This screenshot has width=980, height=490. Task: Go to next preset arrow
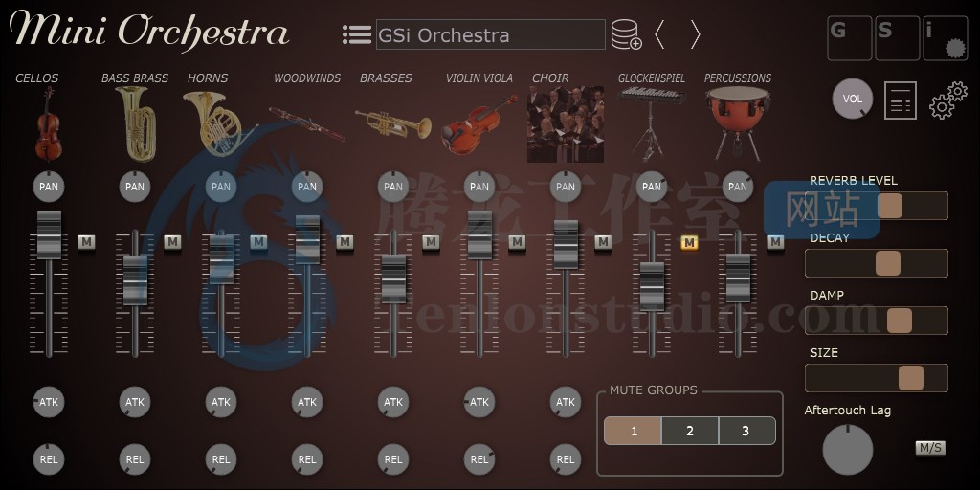[x=695, y=34]
